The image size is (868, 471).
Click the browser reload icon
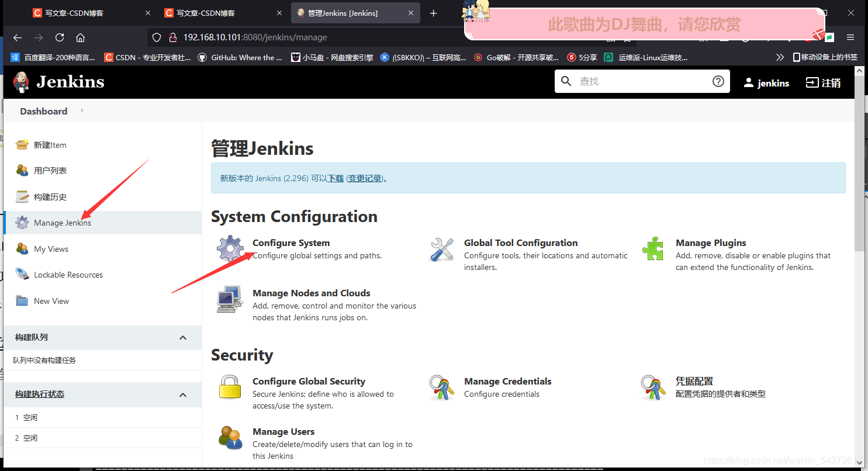[60, 37]
